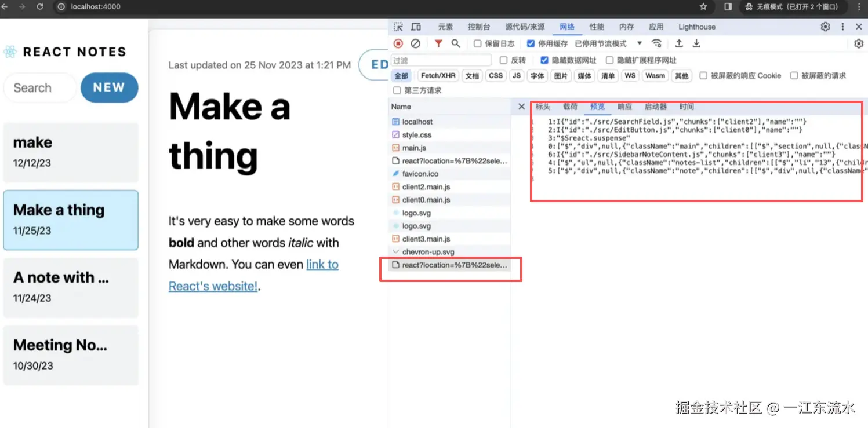Screen dimensions: 868x428
Task: Uncheck 隐藏数据网址 checkbox
Action: pyautogui.click(x=544, y=60)
